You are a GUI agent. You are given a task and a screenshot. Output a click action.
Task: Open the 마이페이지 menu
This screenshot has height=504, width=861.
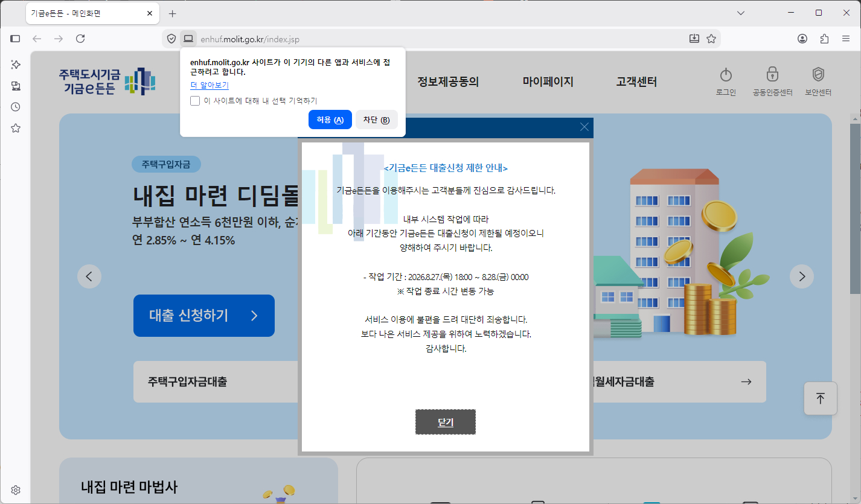click(x=548, y=81)
